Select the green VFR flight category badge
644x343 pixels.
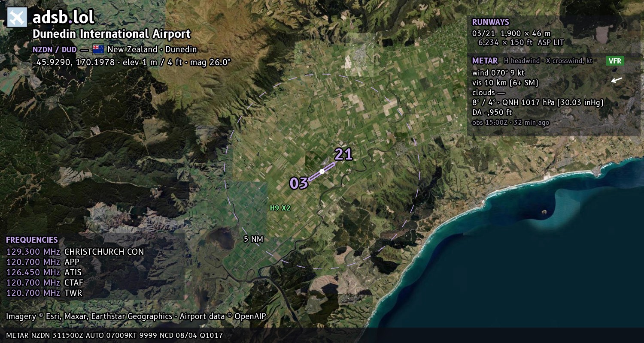pos(615,61)
